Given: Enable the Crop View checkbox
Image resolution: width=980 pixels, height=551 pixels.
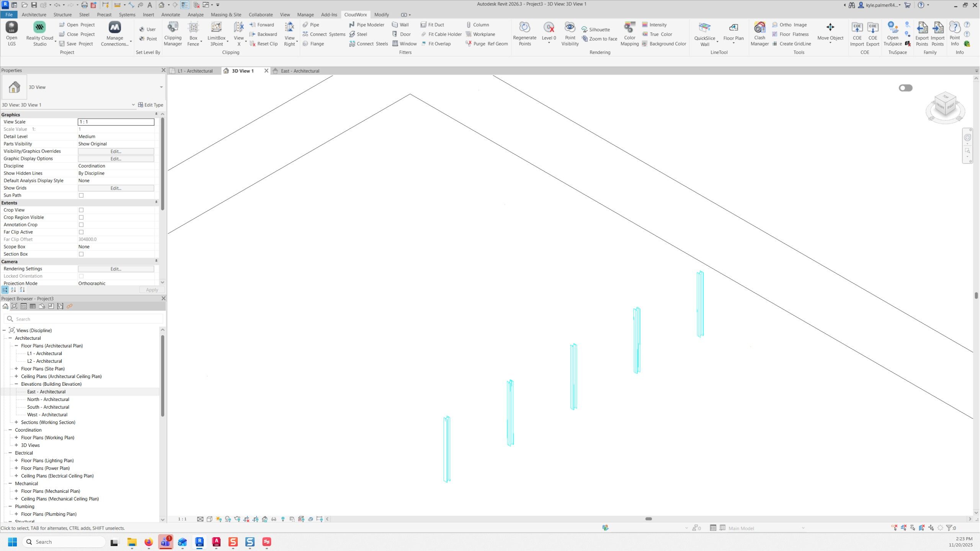Looking at the screenshot, I should click(x=81, y=210).
